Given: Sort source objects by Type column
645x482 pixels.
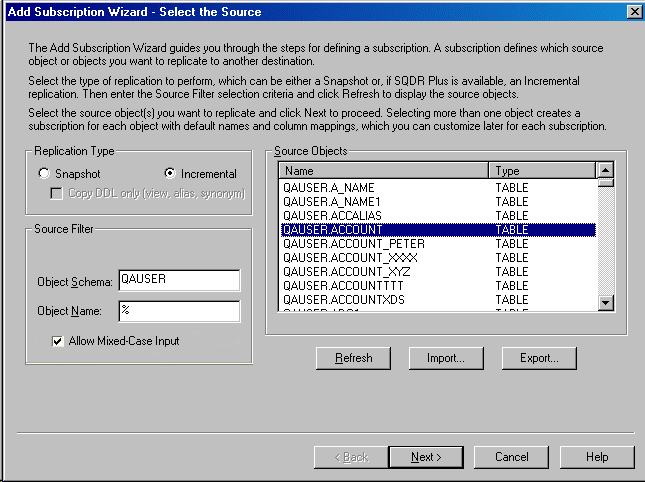Looking at the screenshot, I should tap(541, 171).
